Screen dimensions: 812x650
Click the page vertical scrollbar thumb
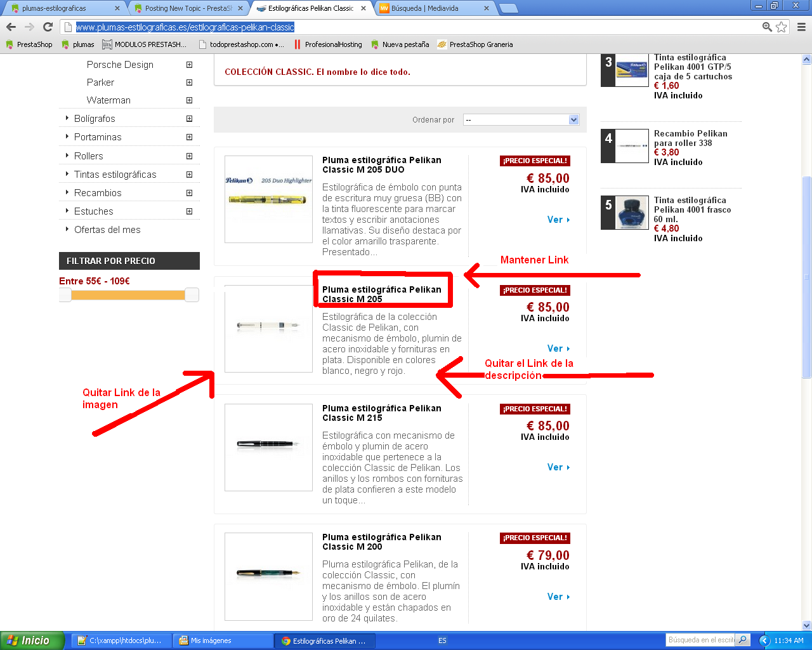(807, 277)
